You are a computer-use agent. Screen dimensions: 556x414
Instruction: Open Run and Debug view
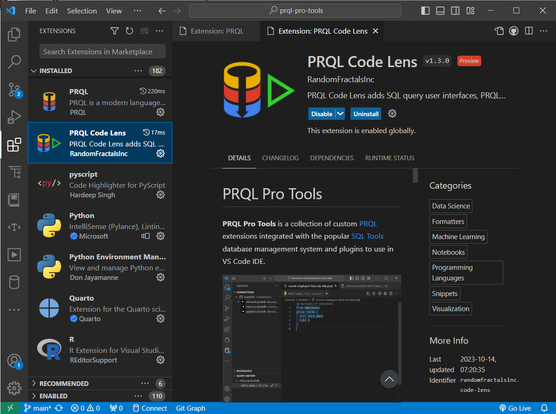(x=14, y=117)
